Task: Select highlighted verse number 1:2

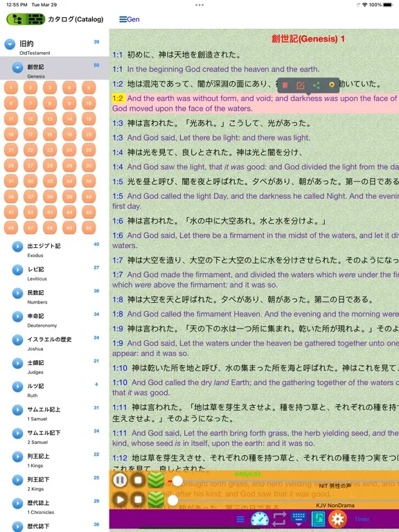Action: pos(118,98)
